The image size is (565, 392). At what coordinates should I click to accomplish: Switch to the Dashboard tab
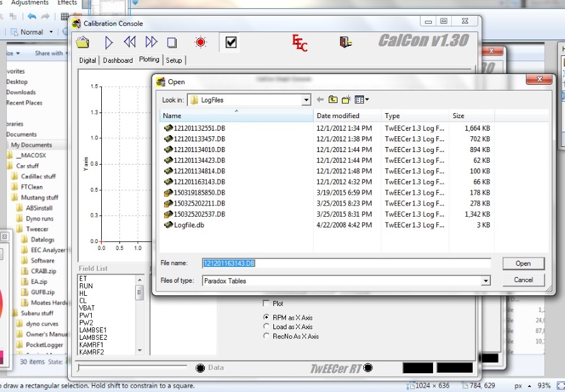coord(118,60)
